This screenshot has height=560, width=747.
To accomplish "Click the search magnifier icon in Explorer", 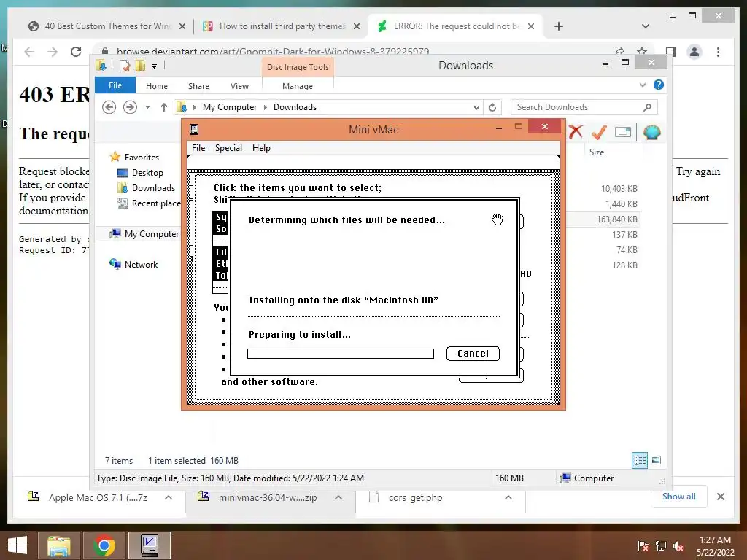I will [647, 107].
